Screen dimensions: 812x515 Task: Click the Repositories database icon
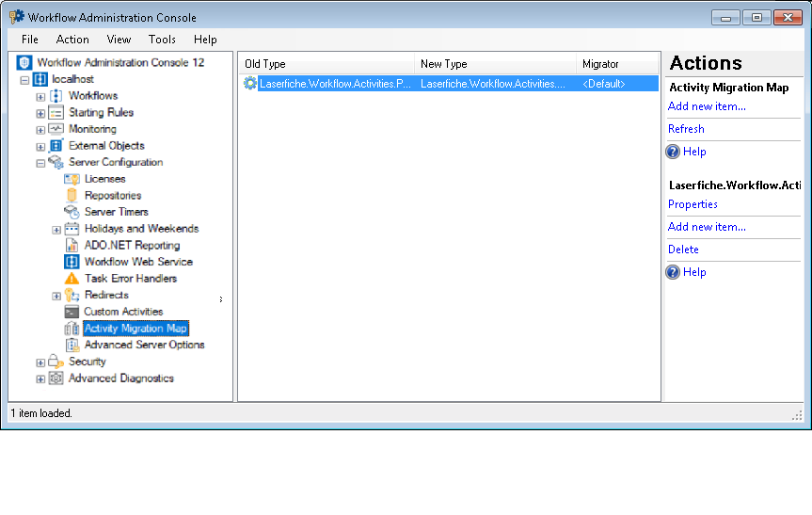(72, 196)
